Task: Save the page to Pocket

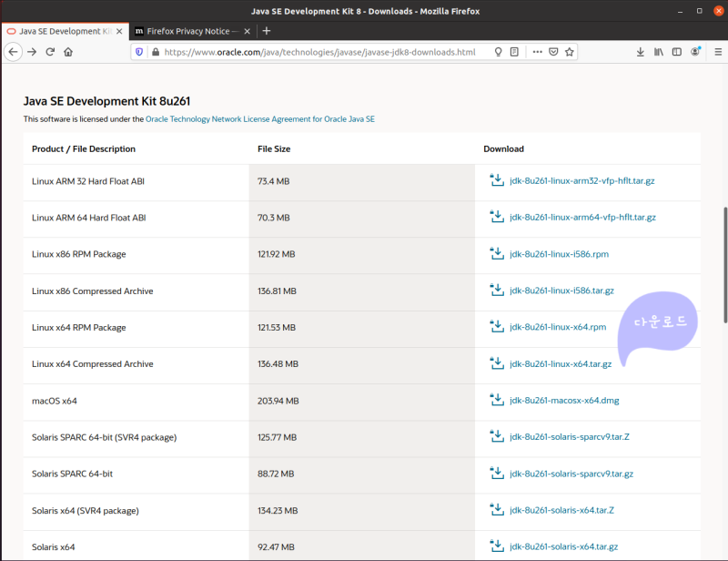Action: click(553, 52)
